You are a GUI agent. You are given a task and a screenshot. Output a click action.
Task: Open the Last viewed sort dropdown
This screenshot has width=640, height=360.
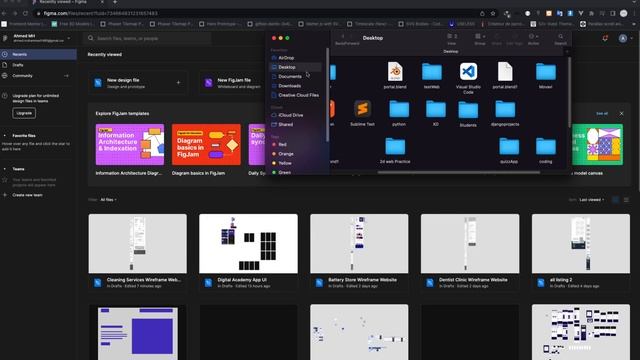[x=591, y=200]
